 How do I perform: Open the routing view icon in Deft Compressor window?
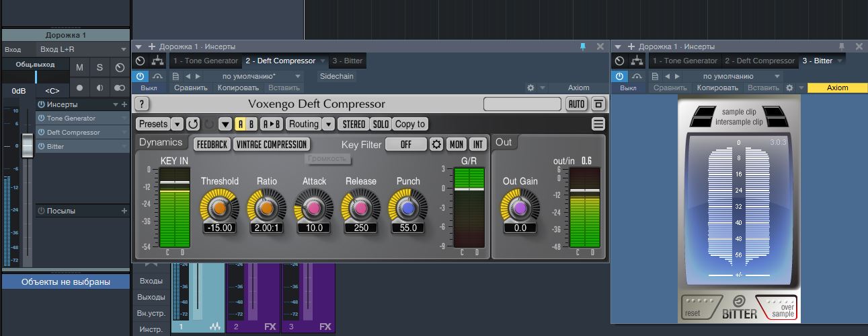click(158, 61)
